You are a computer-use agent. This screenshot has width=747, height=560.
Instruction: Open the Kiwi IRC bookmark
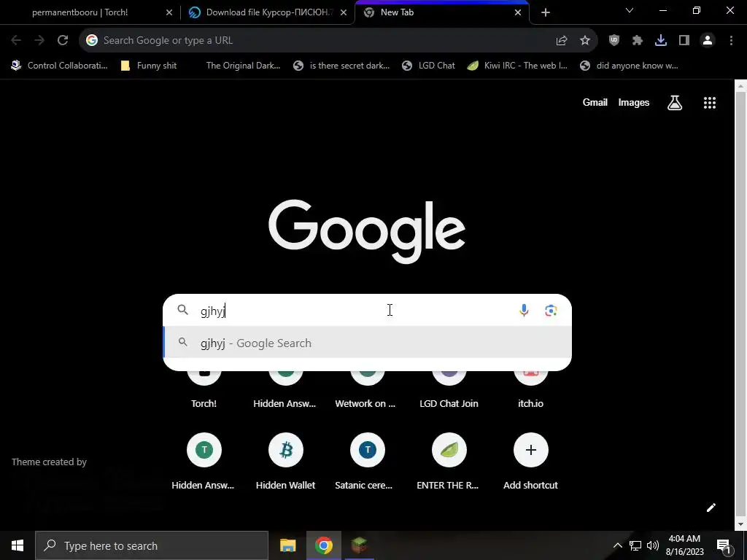(517, 66)
